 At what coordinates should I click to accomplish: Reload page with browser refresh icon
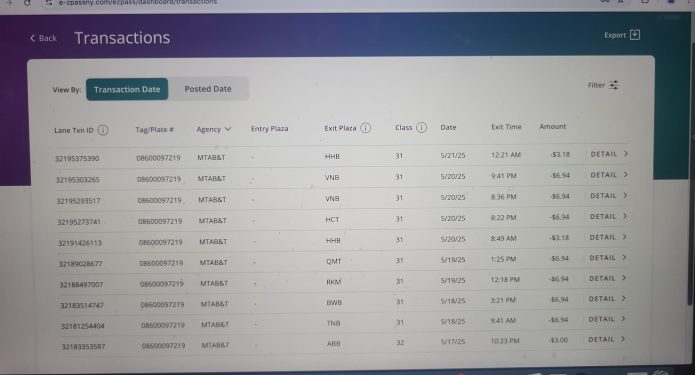coord(27,3)
